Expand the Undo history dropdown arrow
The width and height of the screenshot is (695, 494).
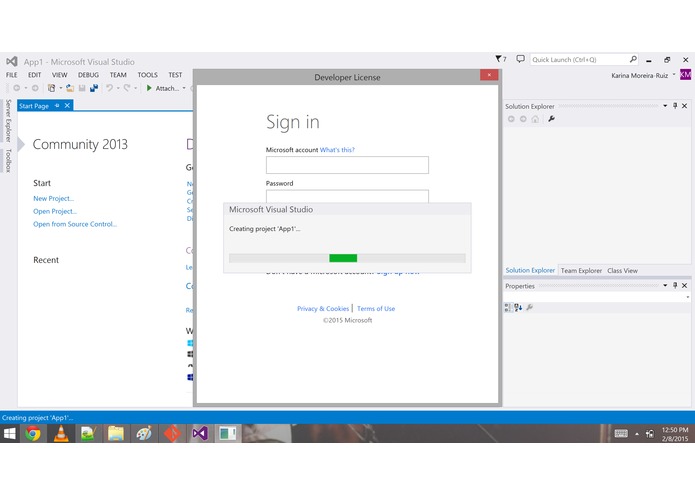(118, 88)
